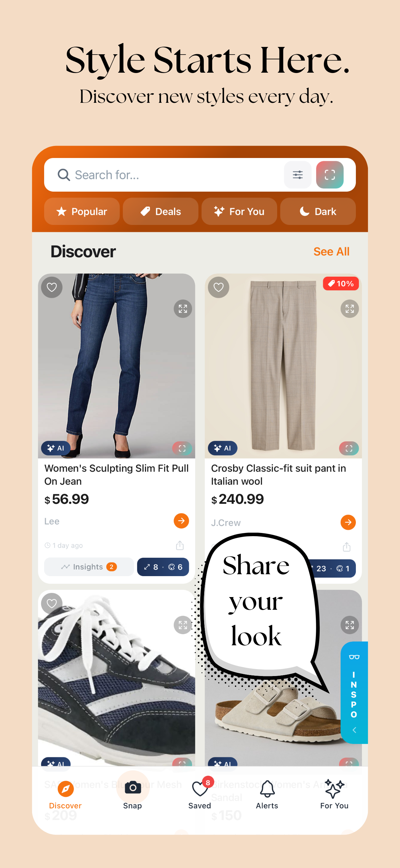Expand Insights for the Lee jeans
Image resolution: width=400 pixels, height=868 pixels.
click(x=89, y=567)
